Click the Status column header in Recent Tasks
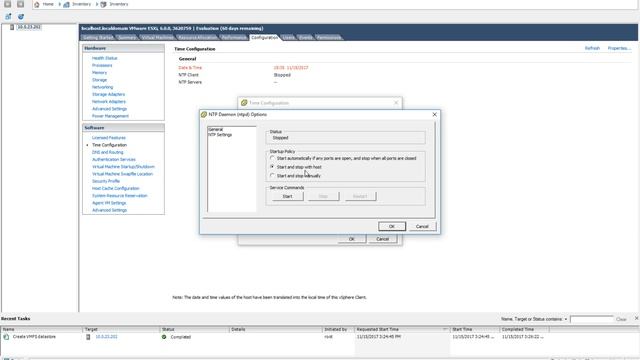640x360 pixels. click(194, 329)
